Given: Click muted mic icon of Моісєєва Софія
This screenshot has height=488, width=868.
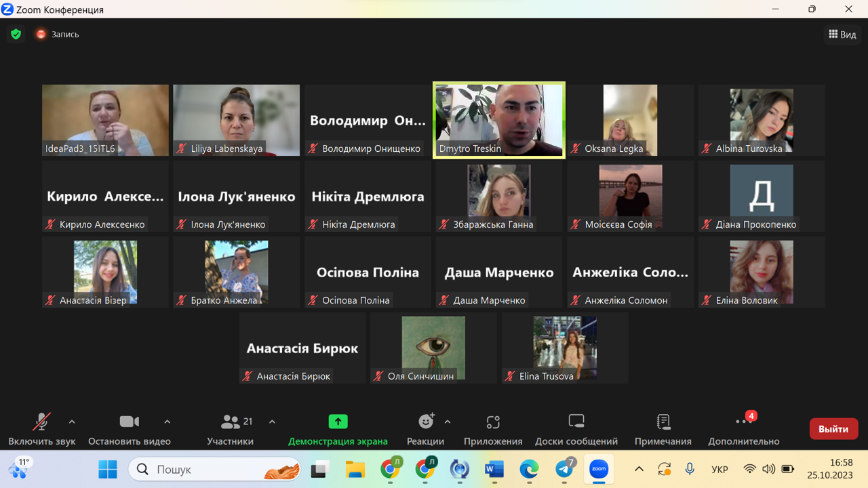Looking at the screenshot, I should pyautogui.click(x=576, y=224).
